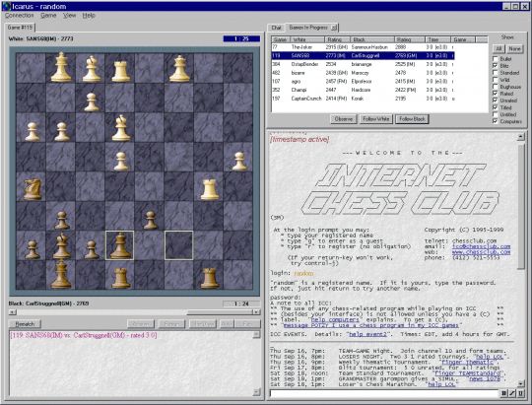Select the white pawn on the right edge file
The height and width of the screenshot is (405, 532).
pos(239,162)
